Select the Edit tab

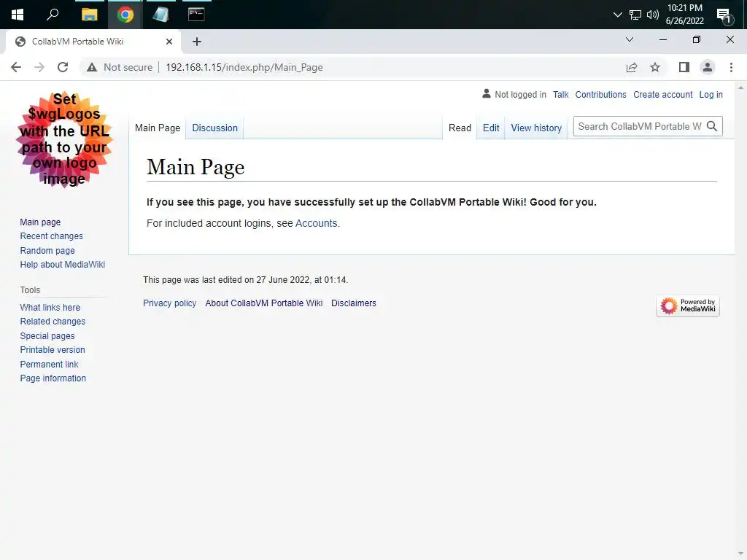tap(491, 128)
